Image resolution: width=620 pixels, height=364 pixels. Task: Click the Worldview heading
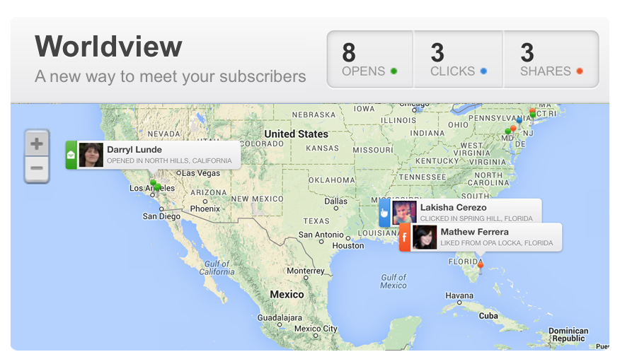pyautogui.click(x=108, y=47)
